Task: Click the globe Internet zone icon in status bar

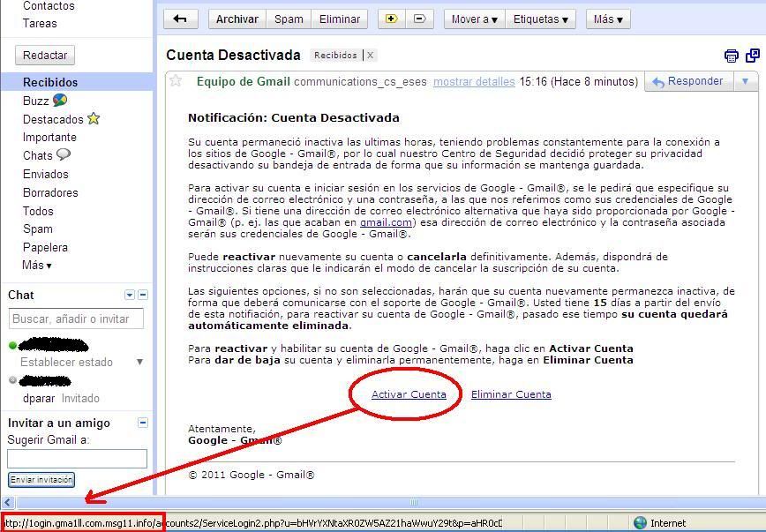Action: [640, 523]
